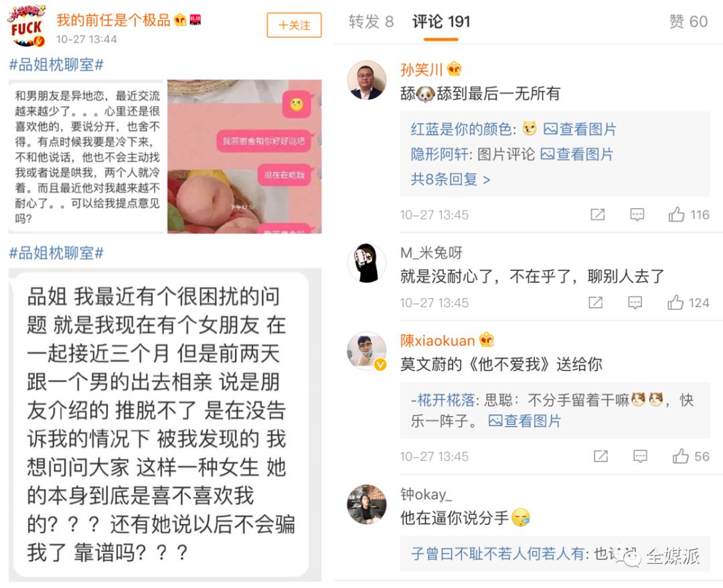Open 查看图片 in -椛开椛落 reply
Screen dimensions: 723x588
coord(524,421)
